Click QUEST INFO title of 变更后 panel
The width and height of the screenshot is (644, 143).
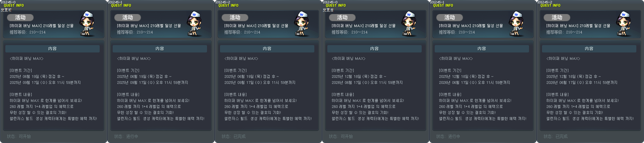(336, 5)
